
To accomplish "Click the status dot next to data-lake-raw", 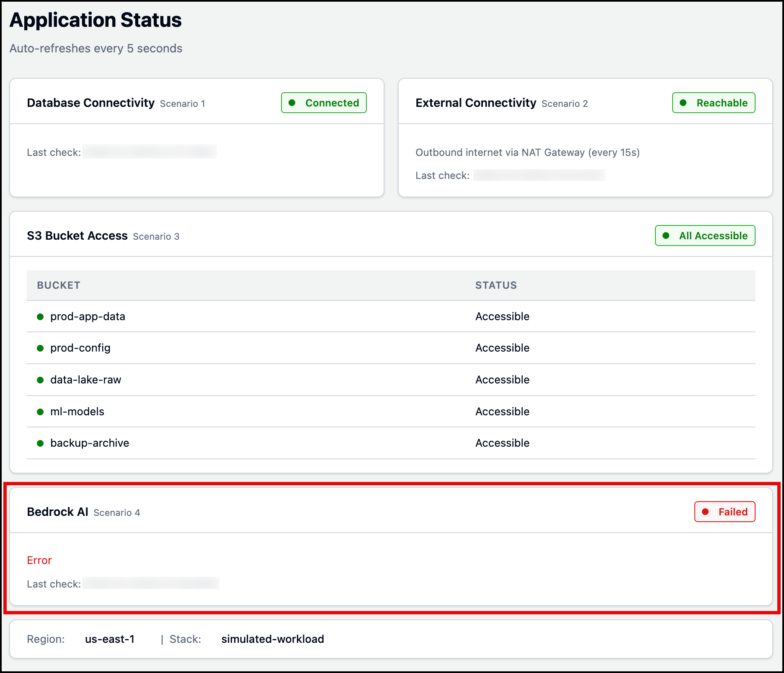I will (40, 380).
